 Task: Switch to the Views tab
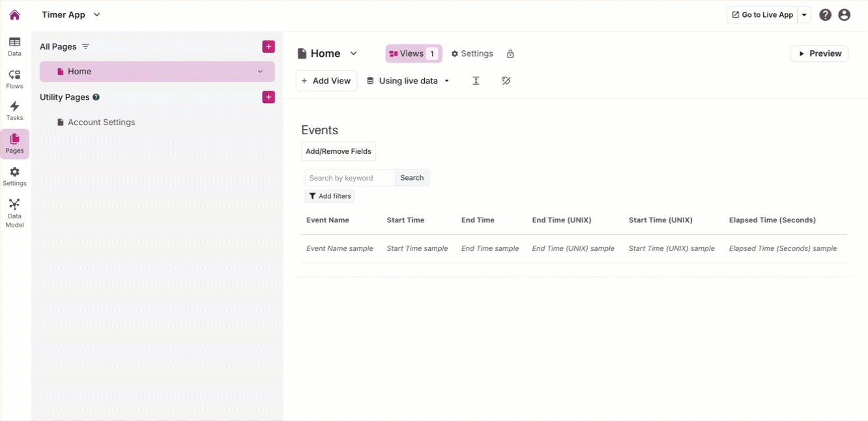pos(413,53)
